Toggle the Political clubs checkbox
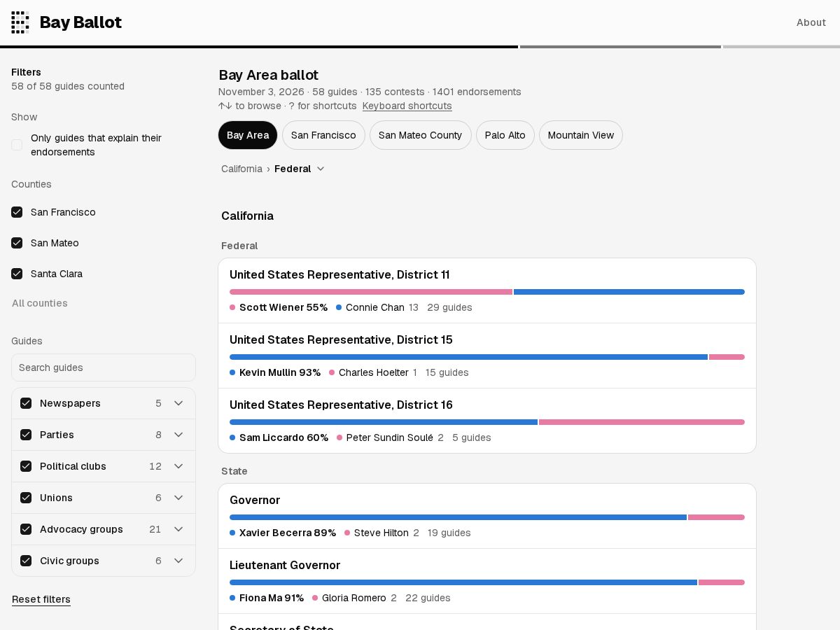The height and width of the screenshot is (630, 840). click(x=26, y=466)
